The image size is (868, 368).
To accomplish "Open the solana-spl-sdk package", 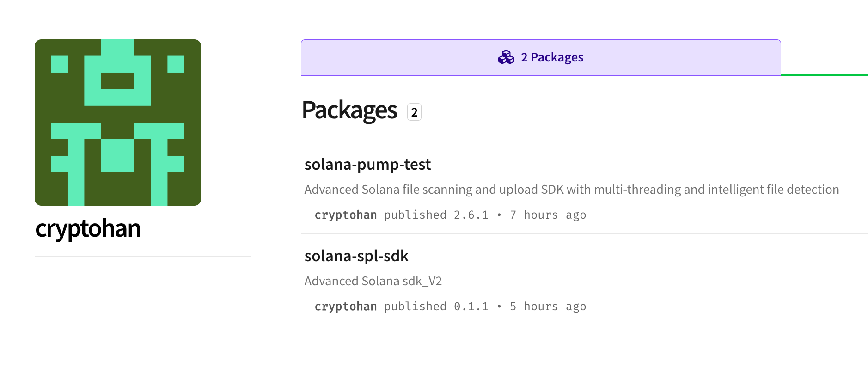I will 356,256.
